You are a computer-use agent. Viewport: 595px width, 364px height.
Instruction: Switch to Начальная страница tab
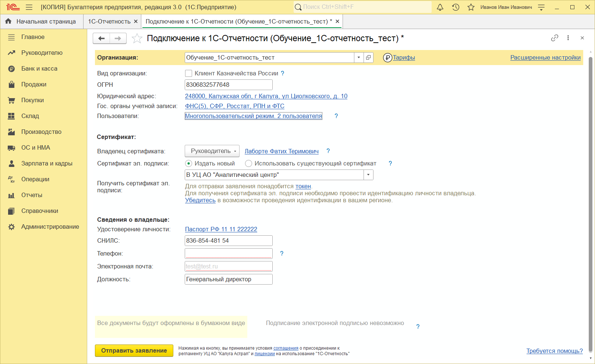(x=42, y=22)
